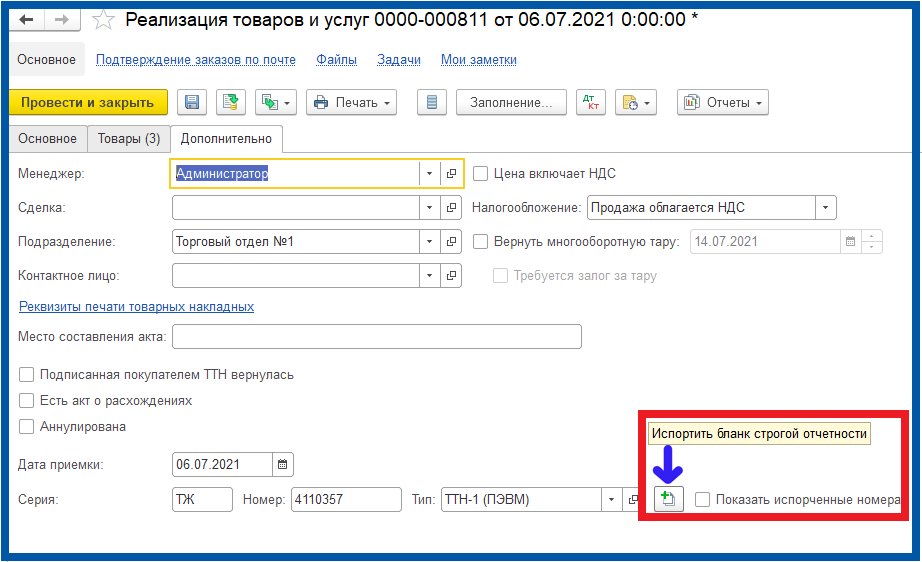Click spoil strict reporting form icon

[x=668, y=500]
